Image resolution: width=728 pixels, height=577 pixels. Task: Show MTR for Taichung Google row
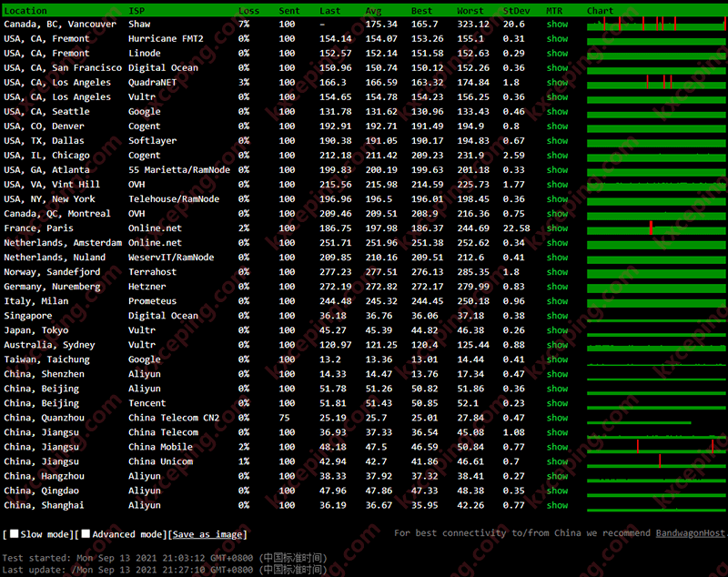click(x=557, y=359)
